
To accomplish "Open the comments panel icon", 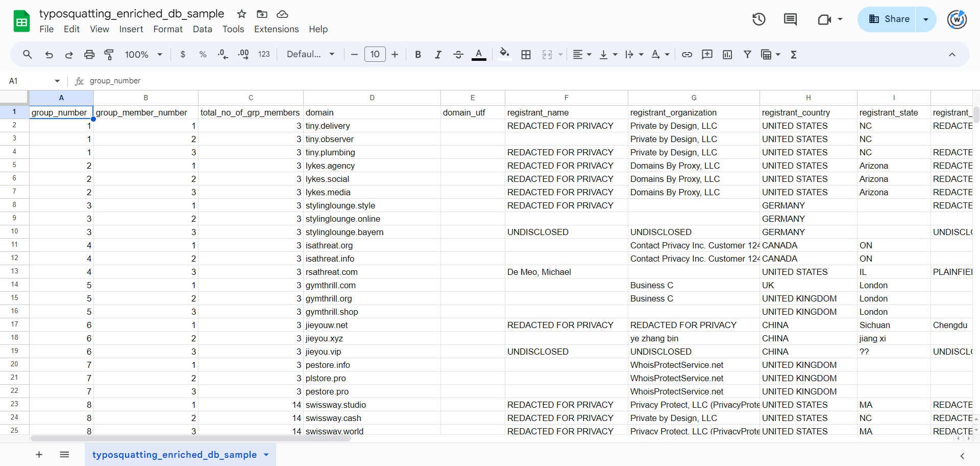I will [x=790, y=19].
